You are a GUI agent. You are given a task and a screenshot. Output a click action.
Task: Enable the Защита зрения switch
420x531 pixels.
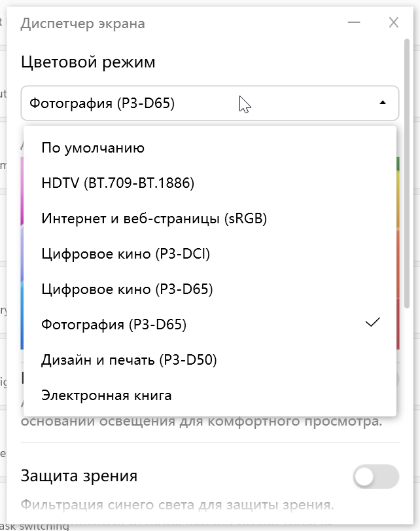[376, 477]
